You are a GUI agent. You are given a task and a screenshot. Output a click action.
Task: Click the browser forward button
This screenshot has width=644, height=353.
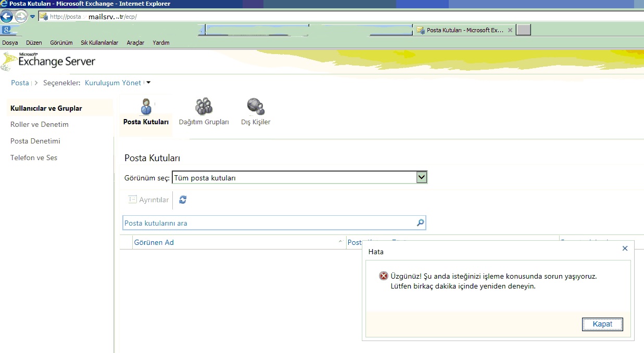[21, 16]
